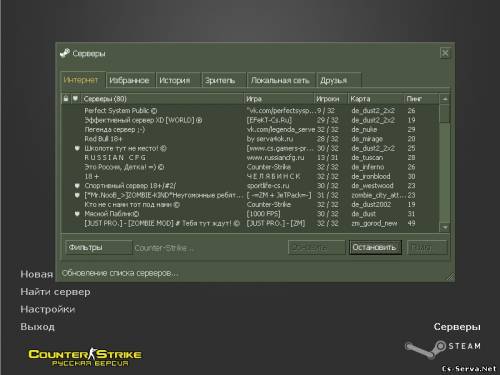Image resolution: width=500 pixels, height=375 pixels.
Task: Select server Эффективный сервер XD [WORLD]
Action: pos(250,120)
